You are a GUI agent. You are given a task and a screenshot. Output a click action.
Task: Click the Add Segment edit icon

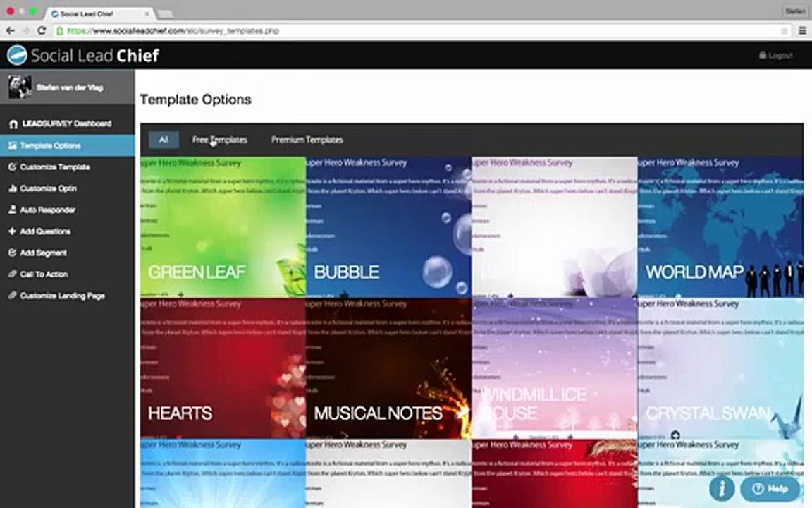pos(13,253)
